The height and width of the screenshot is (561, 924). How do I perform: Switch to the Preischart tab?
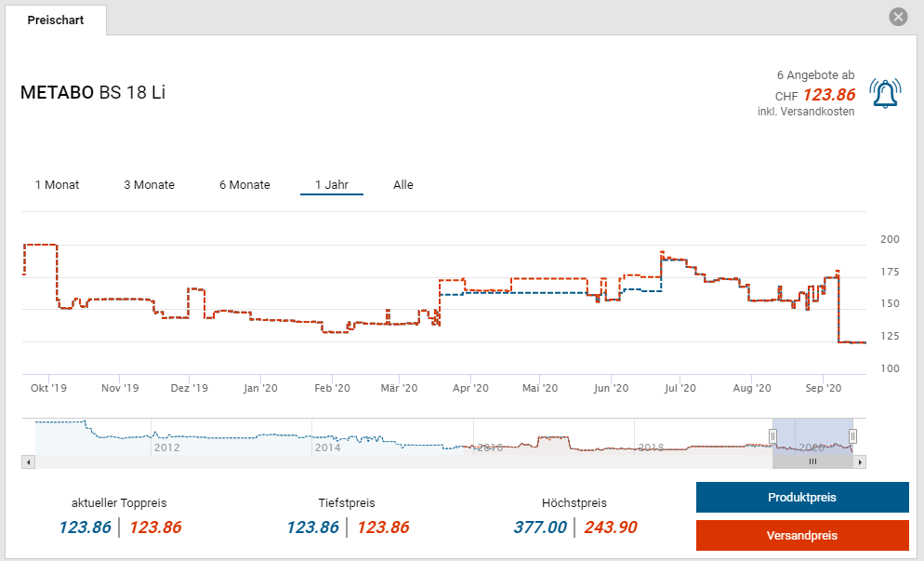pyautogui.click(x=56, y=20)
